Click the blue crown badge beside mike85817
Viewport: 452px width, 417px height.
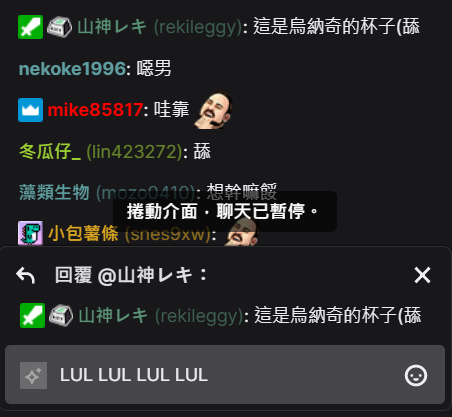coord(30,110)
